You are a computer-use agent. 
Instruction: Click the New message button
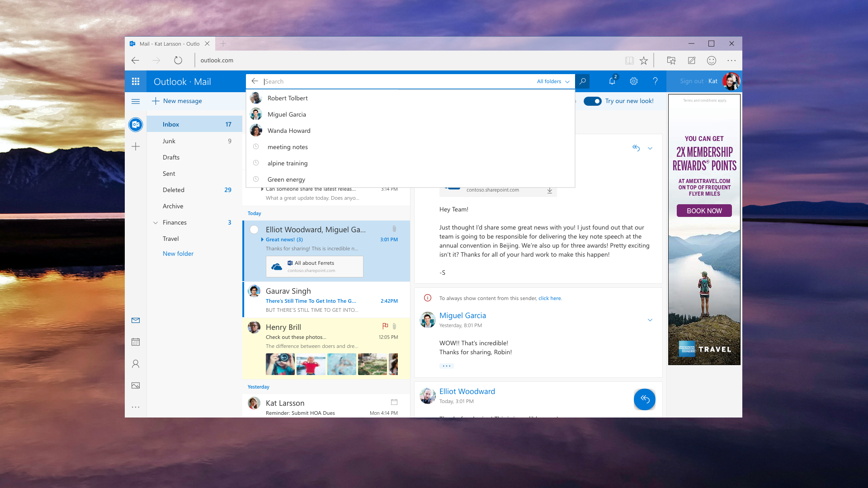177,101
